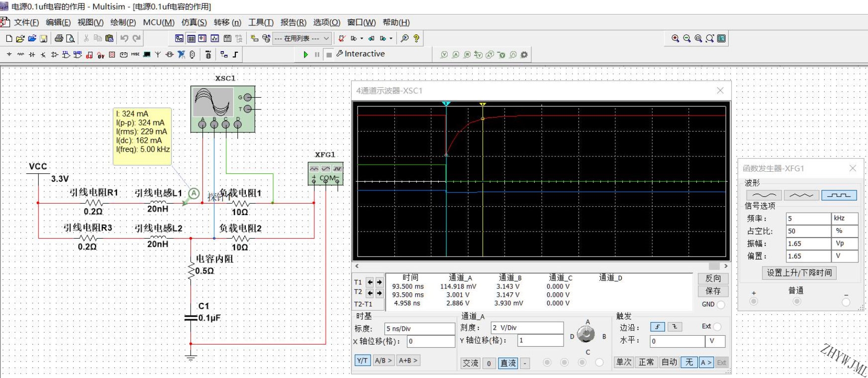
Task: Open the 仿真(S) Simulate menu
Action: [x=194, y=22]
